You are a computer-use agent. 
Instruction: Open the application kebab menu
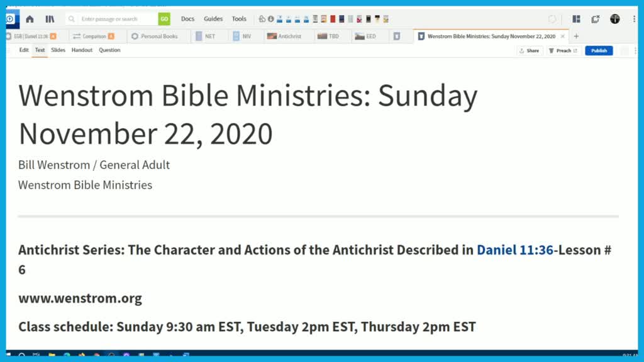tap(634, 19)
